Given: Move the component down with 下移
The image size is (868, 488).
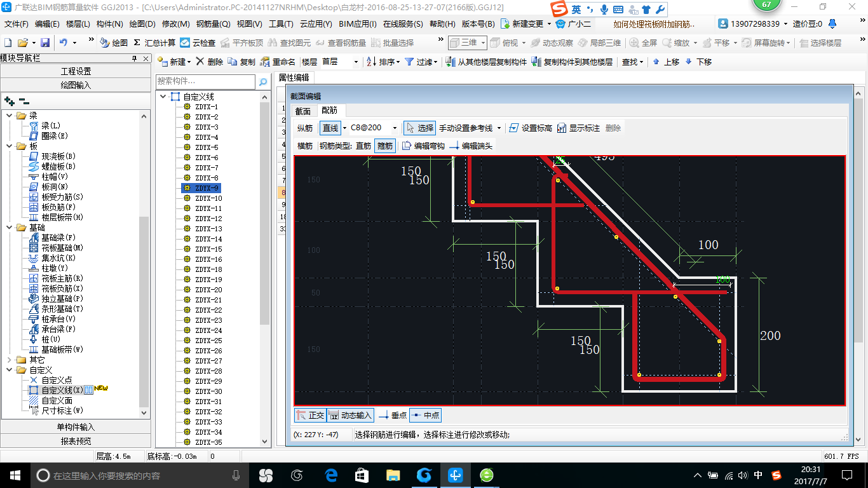Looking at the screenshot, I should pyautogui.click(x=698, y=62).
